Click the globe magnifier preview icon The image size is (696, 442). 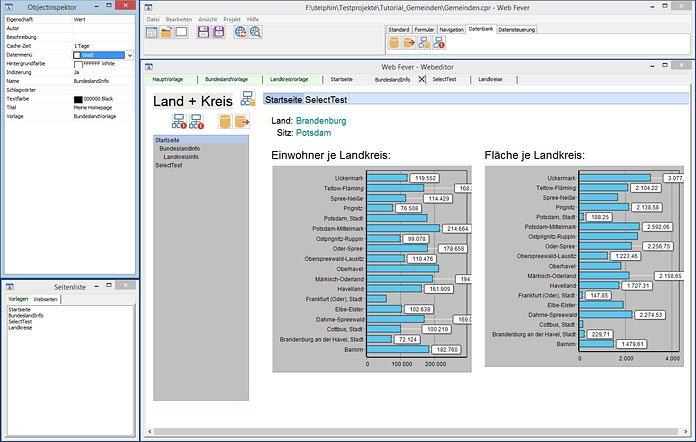[255, 33]
